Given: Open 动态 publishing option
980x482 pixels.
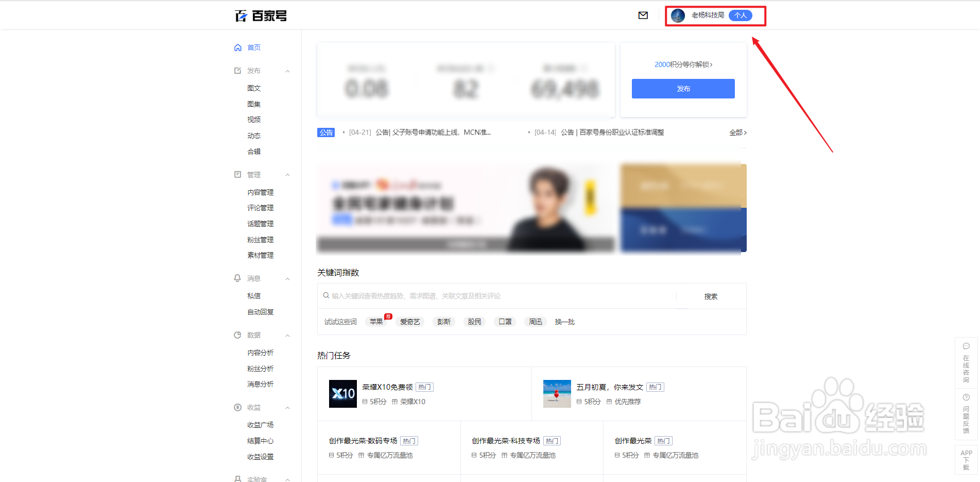Looking at the screenshot, I should 254,136.
